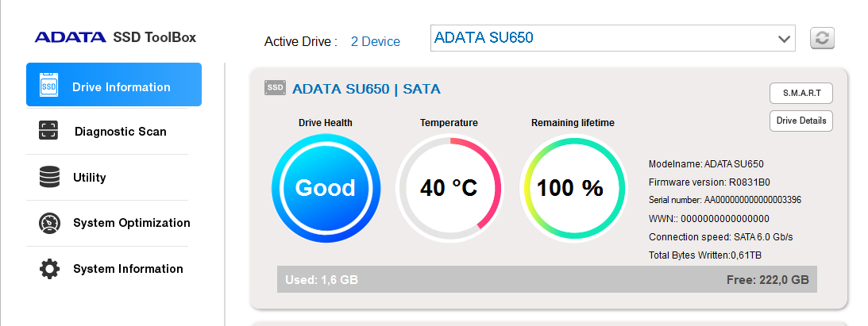Click the gray SSD badge beside ADATA SU650
Viewport: 868px width, 326px height.
click(275, 88)
